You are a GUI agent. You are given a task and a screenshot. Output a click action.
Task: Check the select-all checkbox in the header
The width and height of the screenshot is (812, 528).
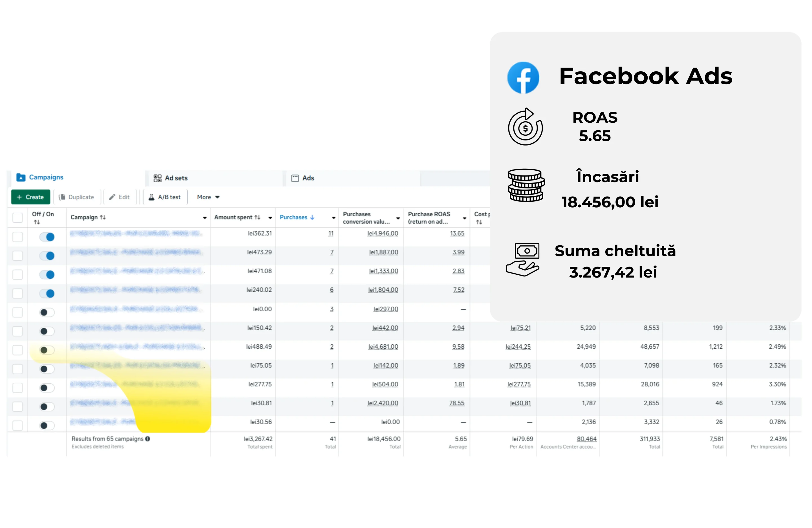(x=17, y=217)
